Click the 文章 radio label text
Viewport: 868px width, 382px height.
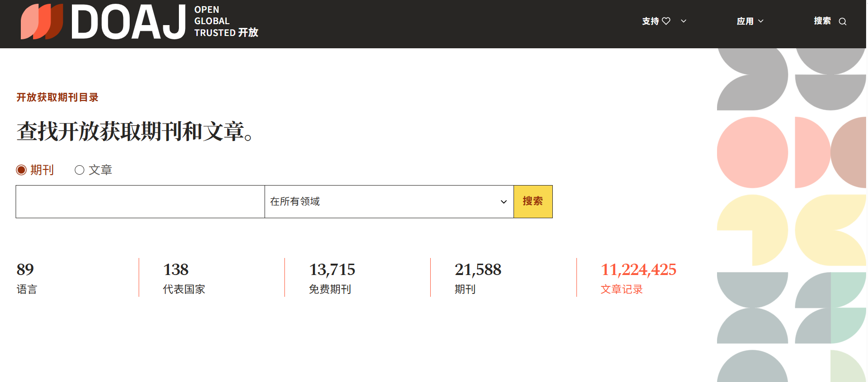click(100, 170)
